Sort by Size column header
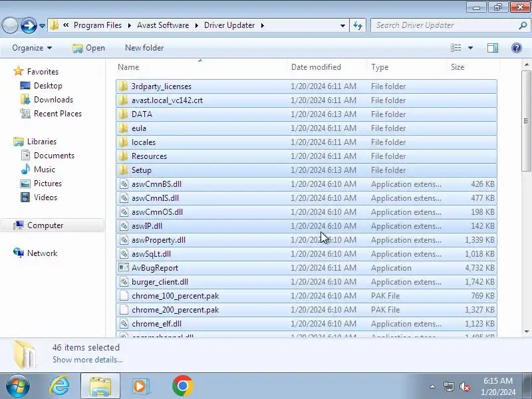The width and height of the screenshot is (532, 399). pyautogui.click(x=458, y=67)
